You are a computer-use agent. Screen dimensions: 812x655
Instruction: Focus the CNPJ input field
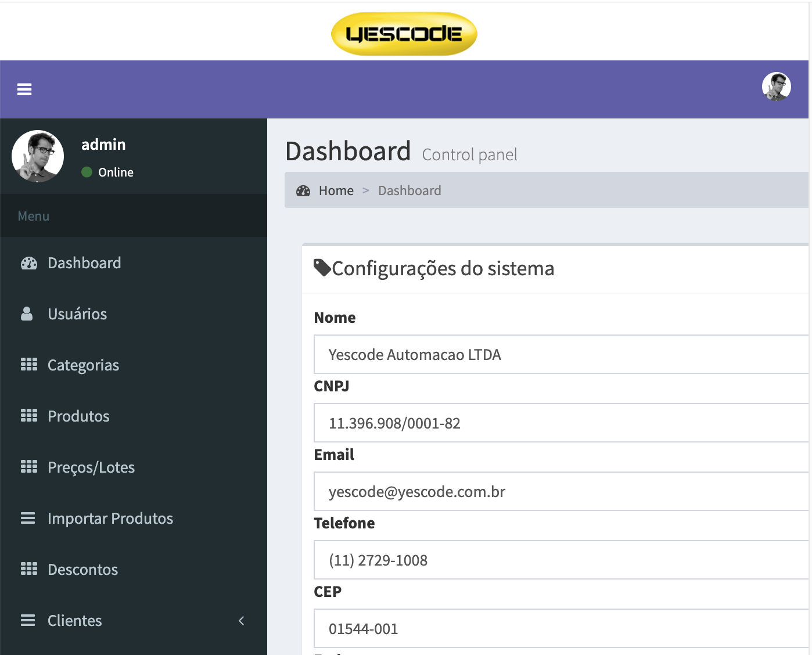[x=561, y=423]
